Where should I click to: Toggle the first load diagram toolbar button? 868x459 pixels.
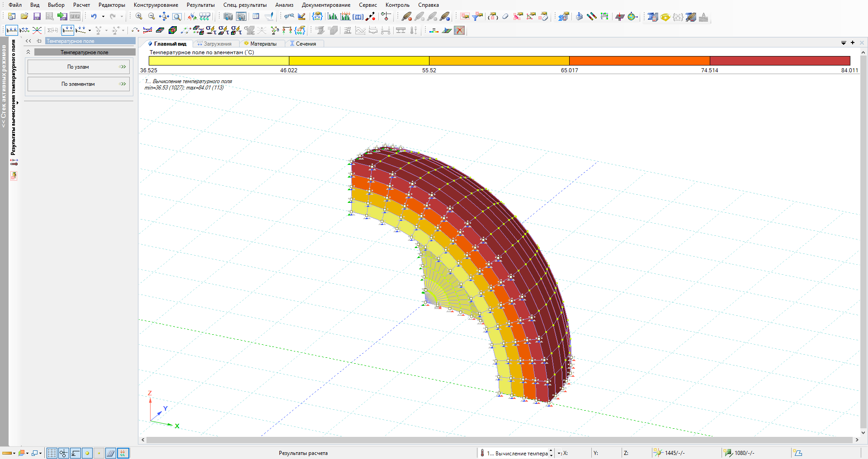11,30
